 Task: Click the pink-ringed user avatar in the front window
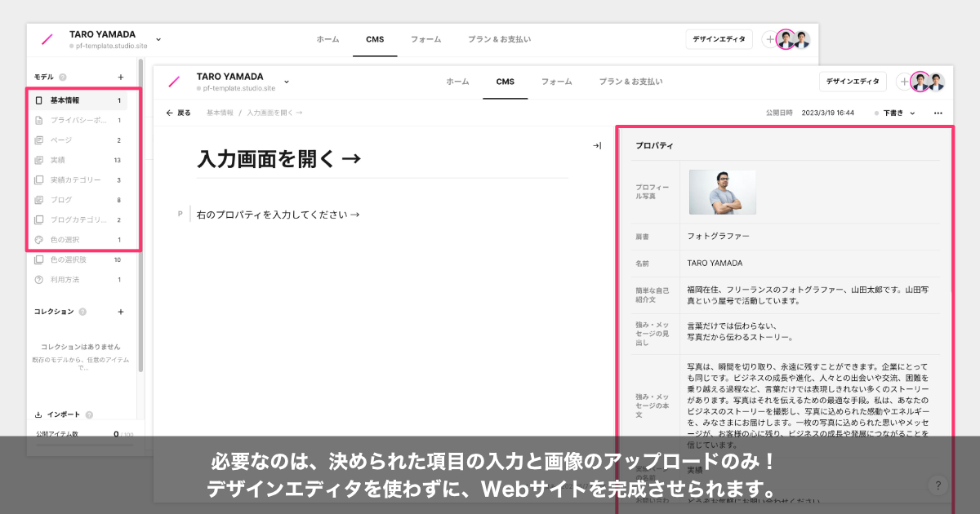[x=920, y=82]
